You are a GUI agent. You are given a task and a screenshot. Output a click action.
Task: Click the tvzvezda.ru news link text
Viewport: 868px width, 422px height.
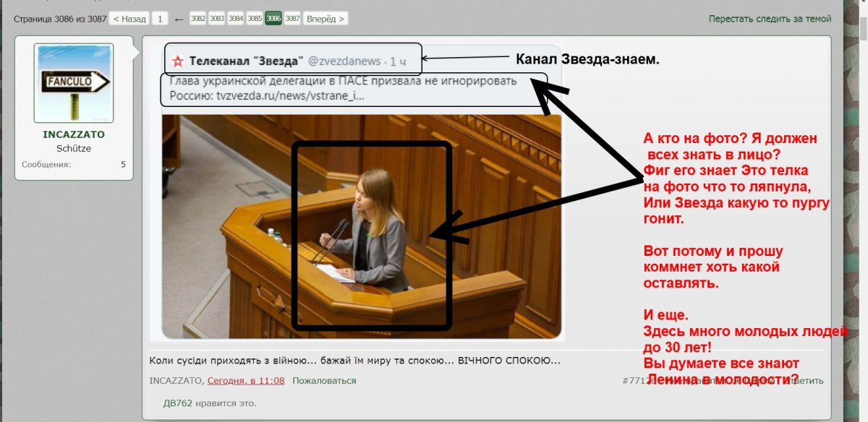pos(290,95)
